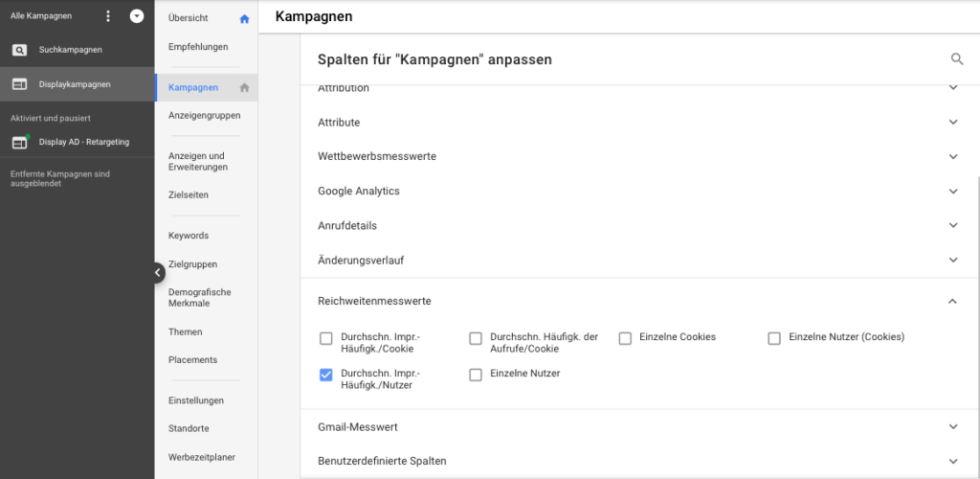Viewport: 980px width, 479px height.
Task: Click the Suchkampagnen magnifier icon
Action: coord(19,50)
